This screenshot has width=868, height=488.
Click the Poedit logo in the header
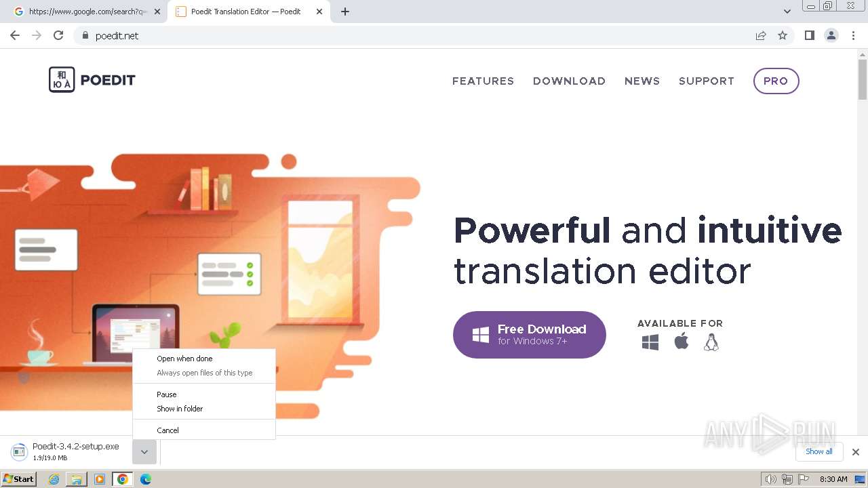[x=92, y=80]
